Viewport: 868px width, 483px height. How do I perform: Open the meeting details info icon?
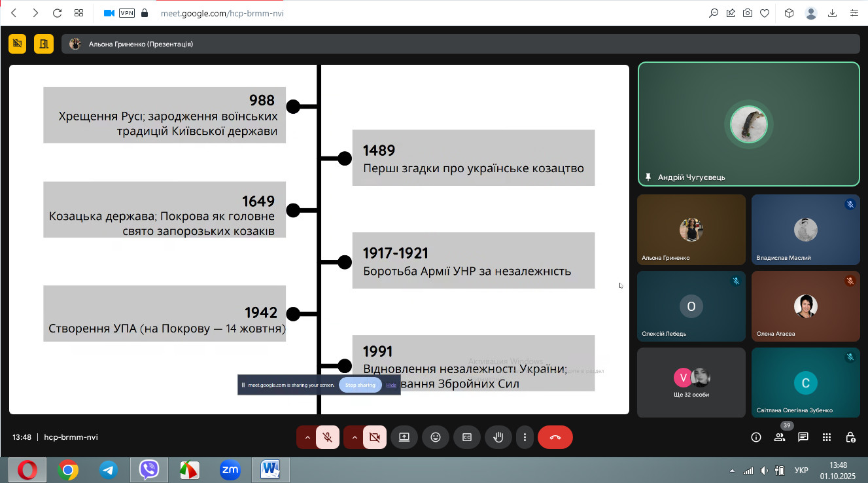click(756, 437)
